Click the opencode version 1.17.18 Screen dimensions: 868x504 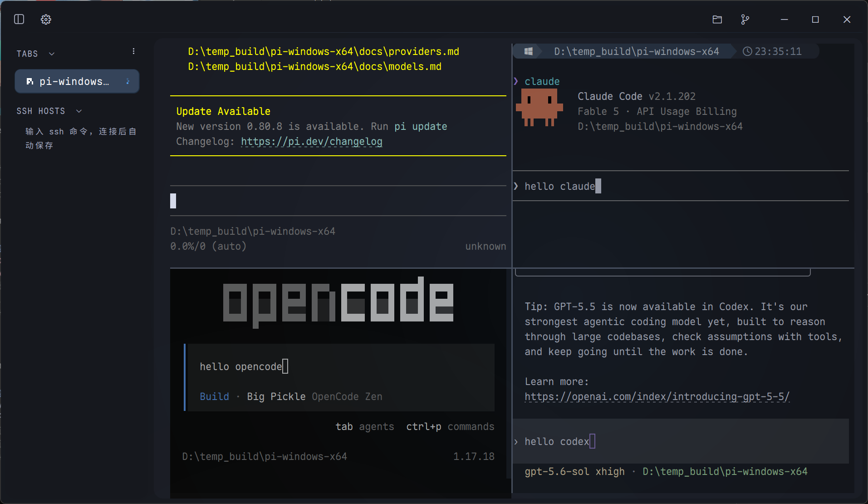(x=474, y=456)
